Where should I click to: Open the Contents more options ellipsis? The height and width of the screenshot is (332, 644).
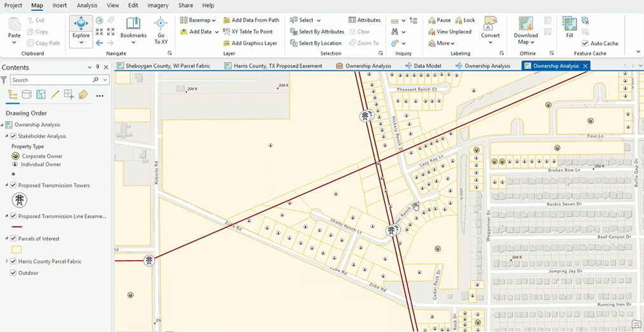click(100, 96)
